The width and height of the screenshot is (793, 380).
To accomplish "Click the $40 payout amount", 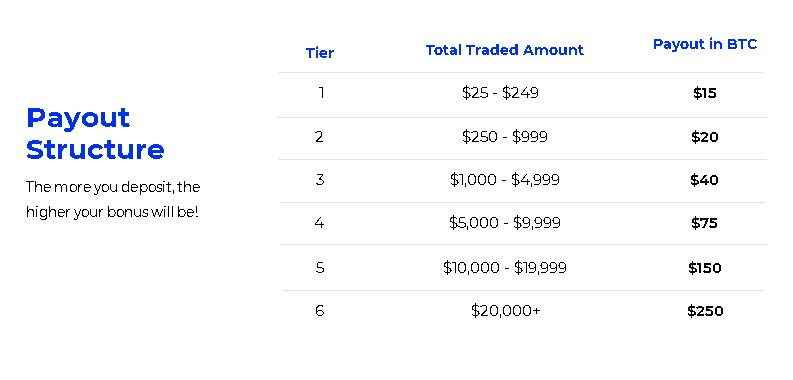I will (704, 180).
